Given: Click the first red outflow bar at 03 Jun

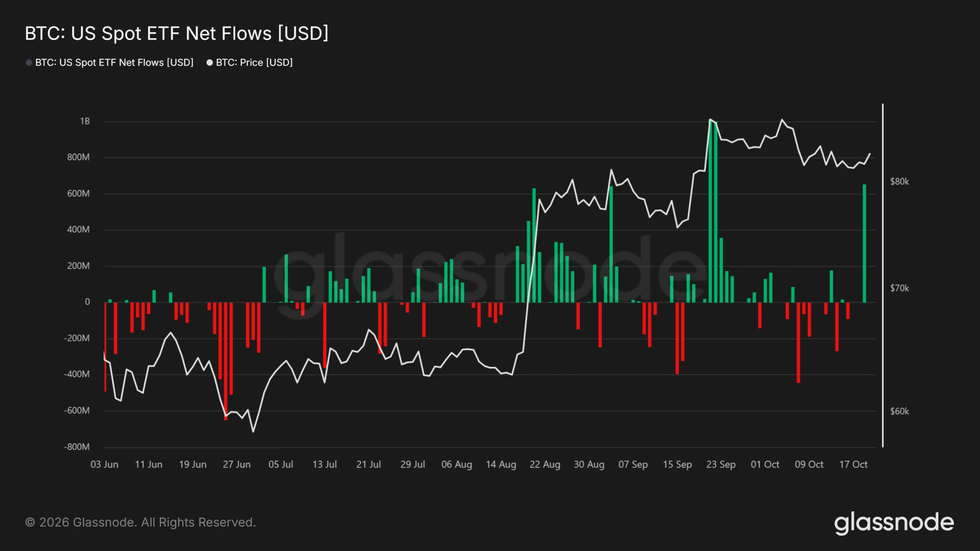Looking at the screenshot, I should 105,347.
